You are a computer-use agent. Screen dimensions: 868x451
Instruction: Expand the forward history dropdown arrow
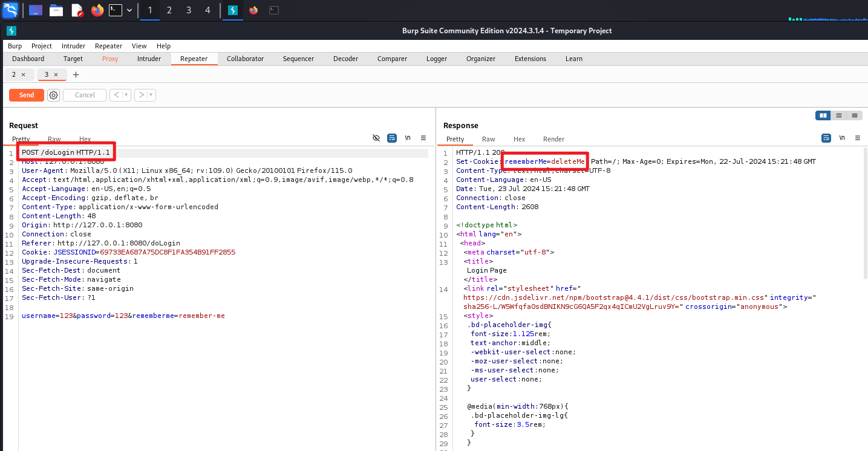tap(151, 95)
